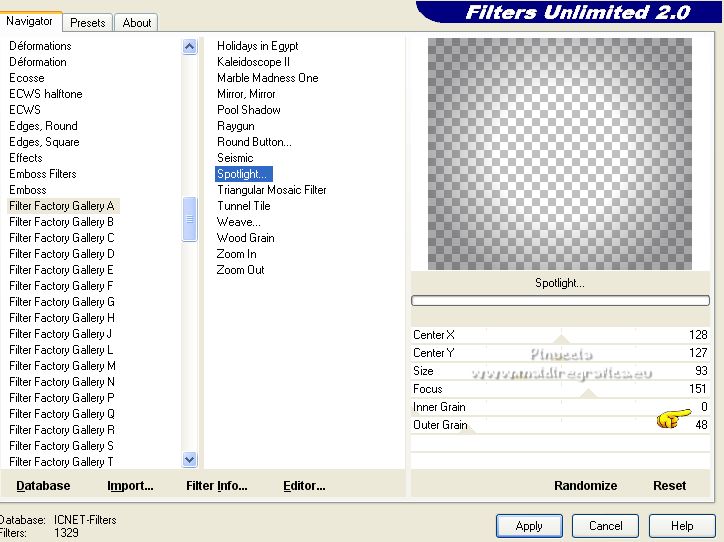Open the Database menu button
Screen dimensions: 724x542
[x=43, y=486]
